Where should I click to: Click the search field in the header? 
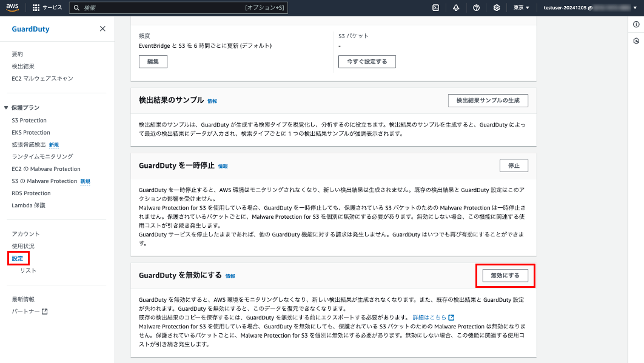tap(178, 7)
